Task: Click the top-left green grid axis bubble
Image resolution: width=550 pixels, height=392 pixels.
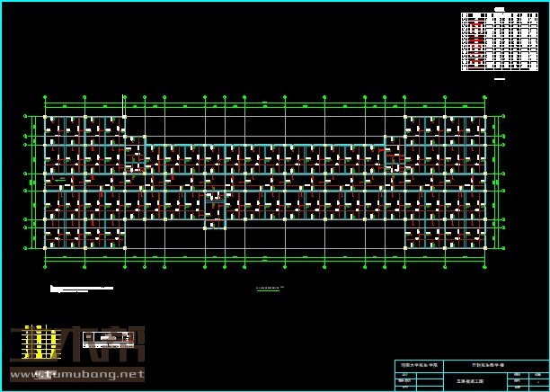Action: point(45,97)
